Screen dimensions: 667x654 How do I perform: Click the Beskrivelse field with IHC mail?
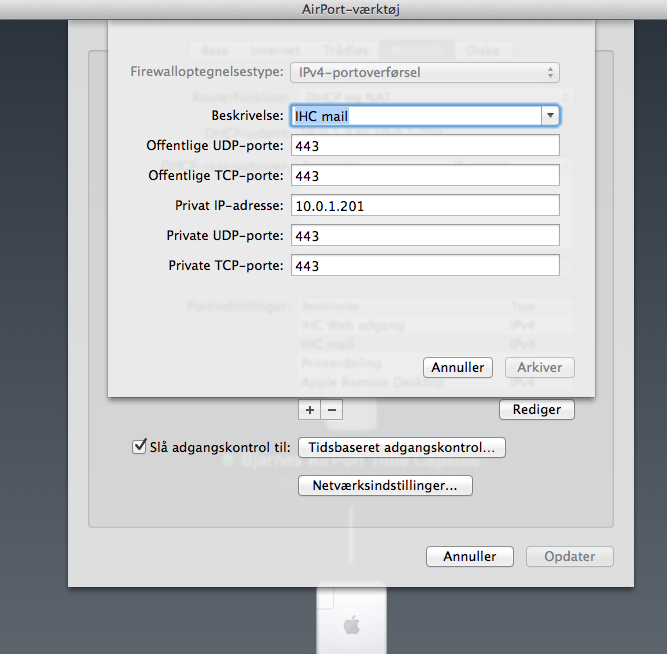pyautogui.click(x=416, y=116)
